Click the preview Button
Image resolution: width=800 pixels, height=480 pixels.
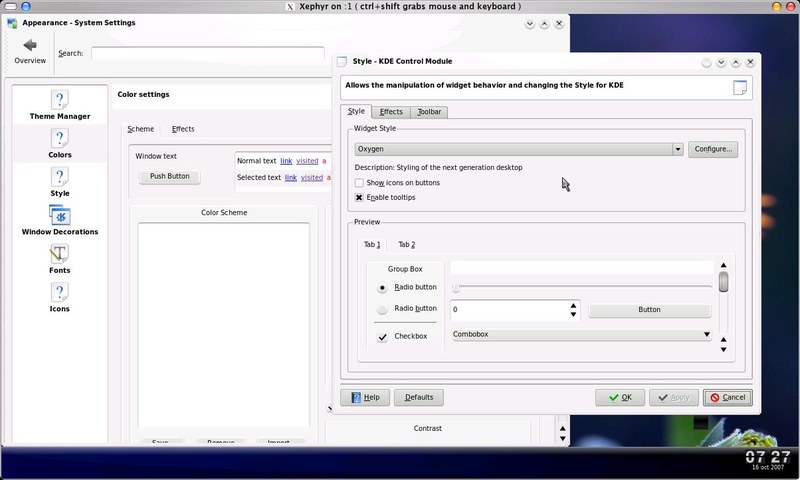pos(649,310)
